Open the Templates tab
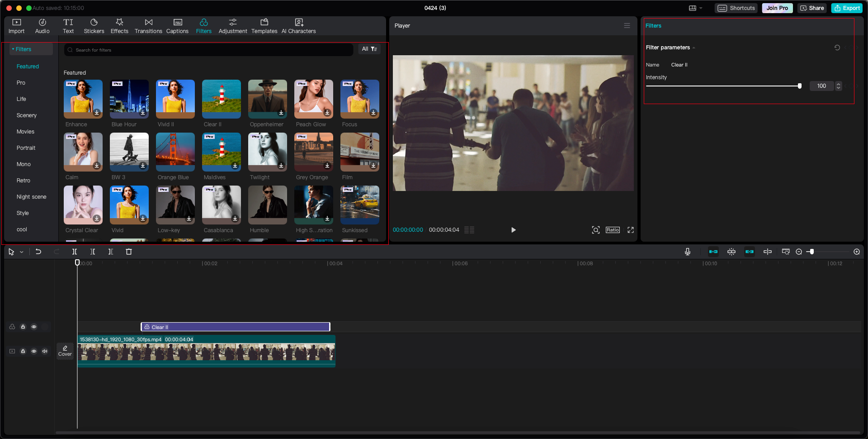 264,26
